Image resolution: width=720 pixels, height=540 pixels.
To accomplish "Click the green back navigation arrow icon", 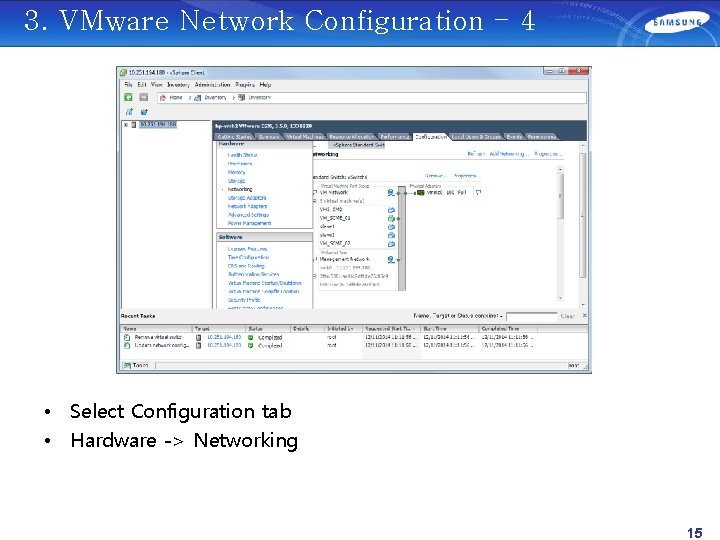I will [129, 97].
